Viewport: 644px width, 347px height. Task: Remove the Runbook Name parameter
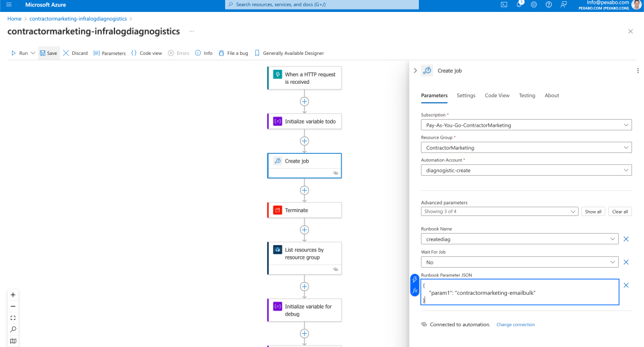pyautogui.click(x=626, y=239)
